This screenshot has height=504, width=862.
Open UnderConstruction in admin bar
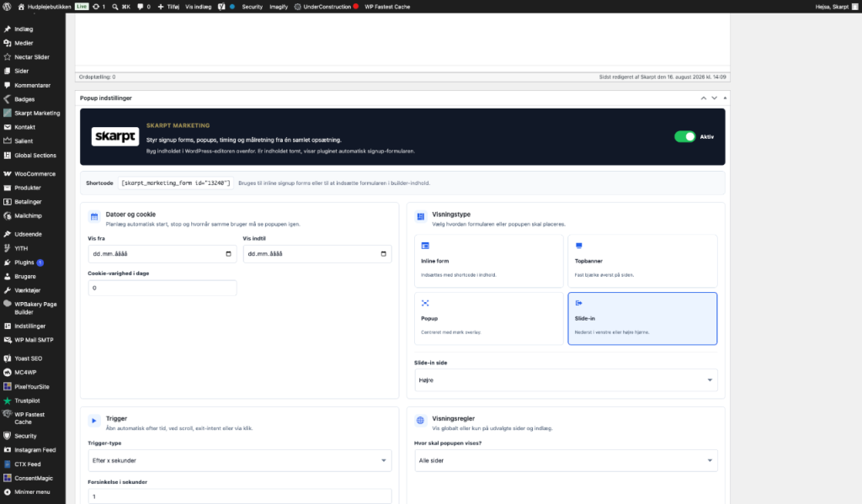click(327, 7)
